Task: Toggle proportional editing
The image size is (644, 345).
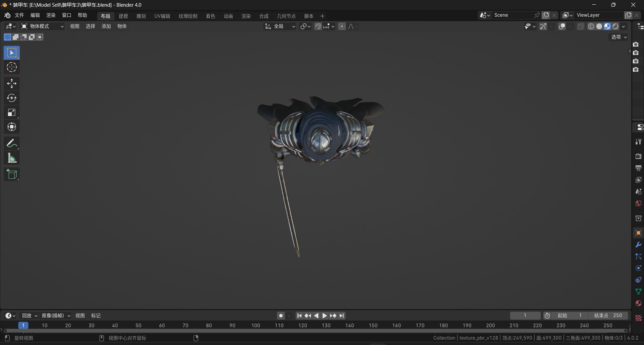Action: (342, 26)
